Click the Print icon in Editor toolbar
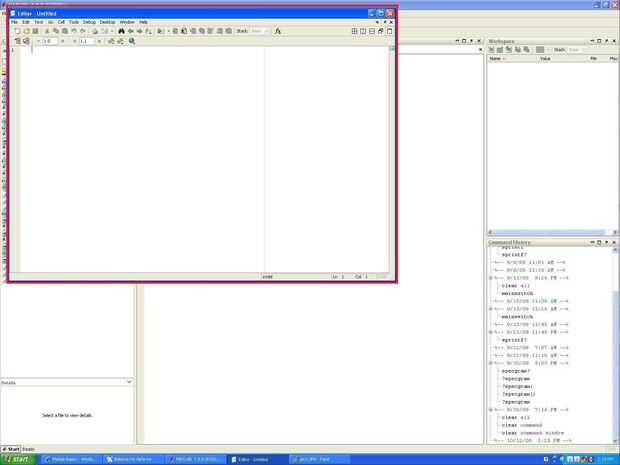The image size is (620, 465). (x=95, y=31)
